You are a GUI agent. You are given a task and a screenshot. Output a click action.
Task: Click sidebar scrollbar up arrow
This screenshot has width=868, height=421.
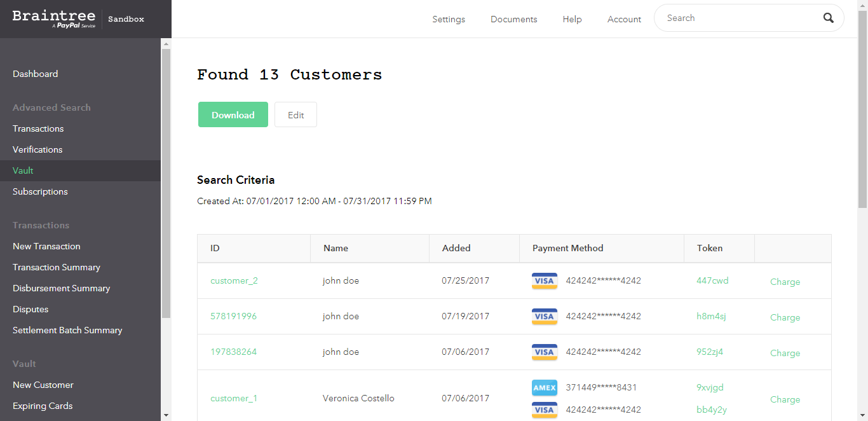pyautogui.click(x=166, y=44)
